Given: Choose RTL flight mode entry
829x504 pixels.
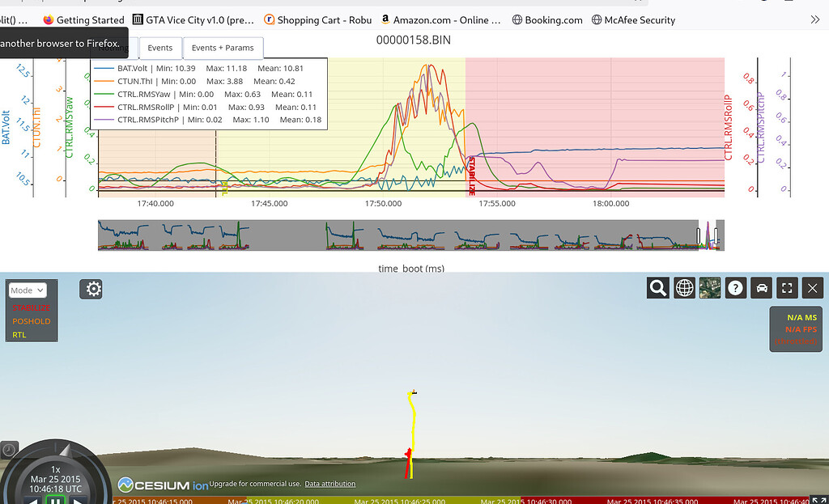Looking at the screenshot, I should (x=19, y=334).
